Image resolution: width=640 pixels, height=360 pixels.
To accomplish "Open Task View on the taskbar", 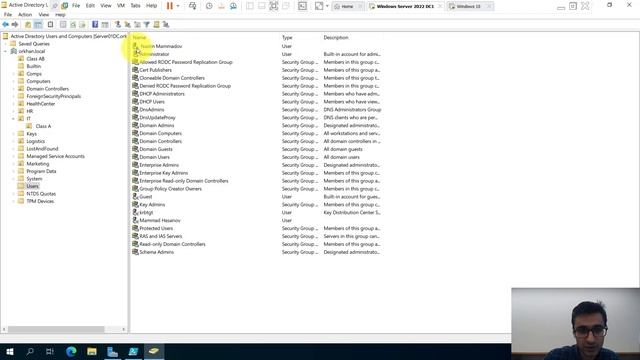I will pos(50,351).
